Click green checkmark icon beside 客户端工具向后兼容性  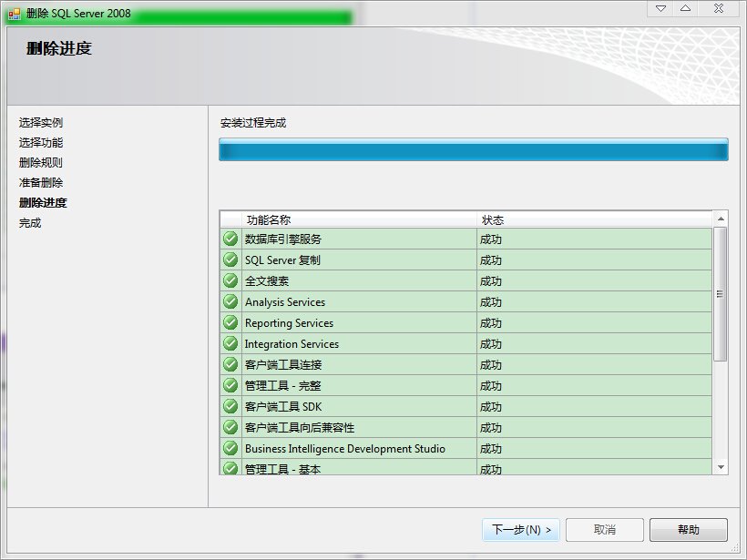tap(230, 427)
